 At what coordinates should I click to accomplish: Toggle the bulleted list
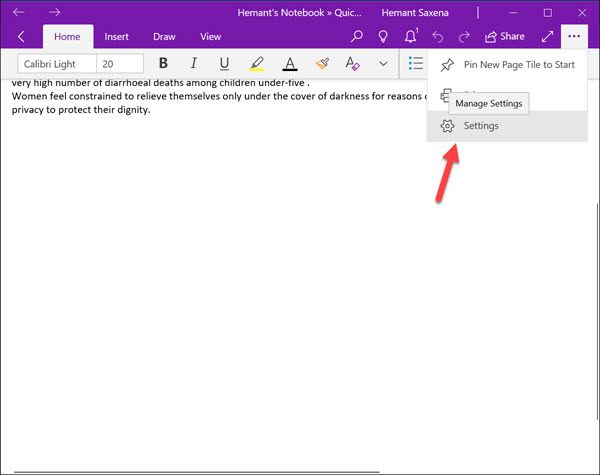tap(416, 63)
